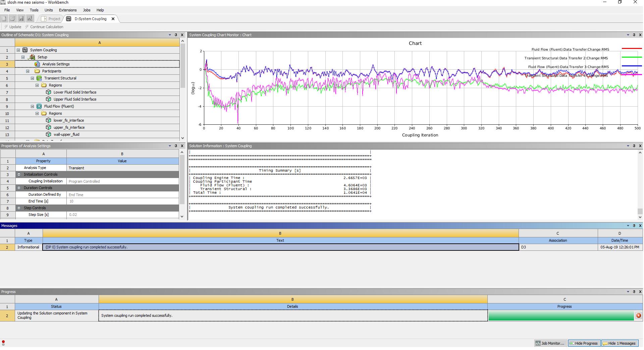Click the Save project toolbar icon

click(x=21, y=19)
